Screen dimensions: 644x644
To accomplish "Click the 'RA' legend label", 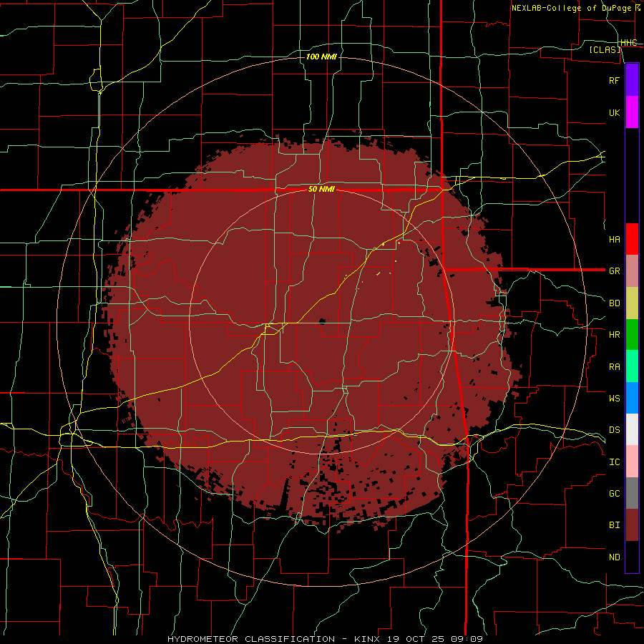I will pos(615,367).
